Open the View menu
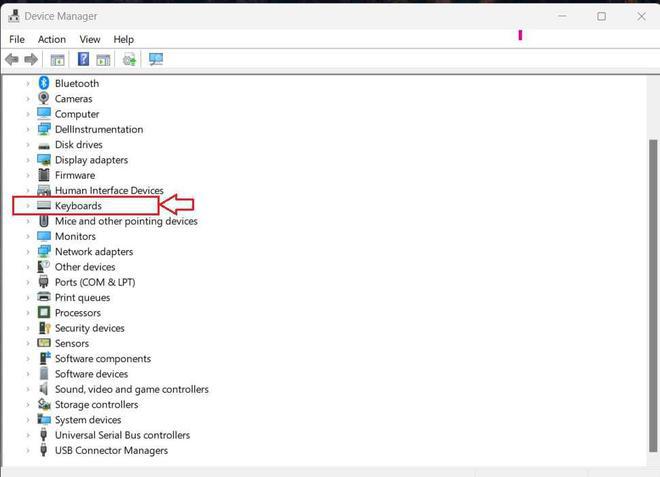This screenshot has height=477, width=660. click(x=90, y=39)
